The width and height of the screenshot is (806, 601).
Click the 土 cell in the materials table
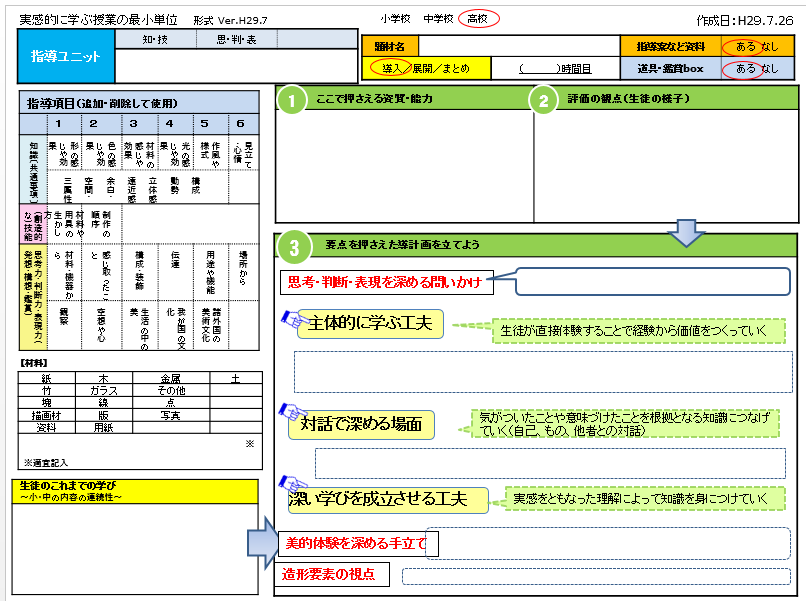[235, 378]
